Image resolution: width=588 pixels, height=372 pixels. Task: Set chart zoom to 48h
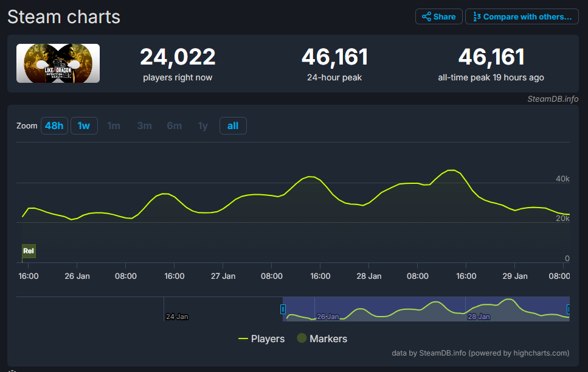[54, 126]
